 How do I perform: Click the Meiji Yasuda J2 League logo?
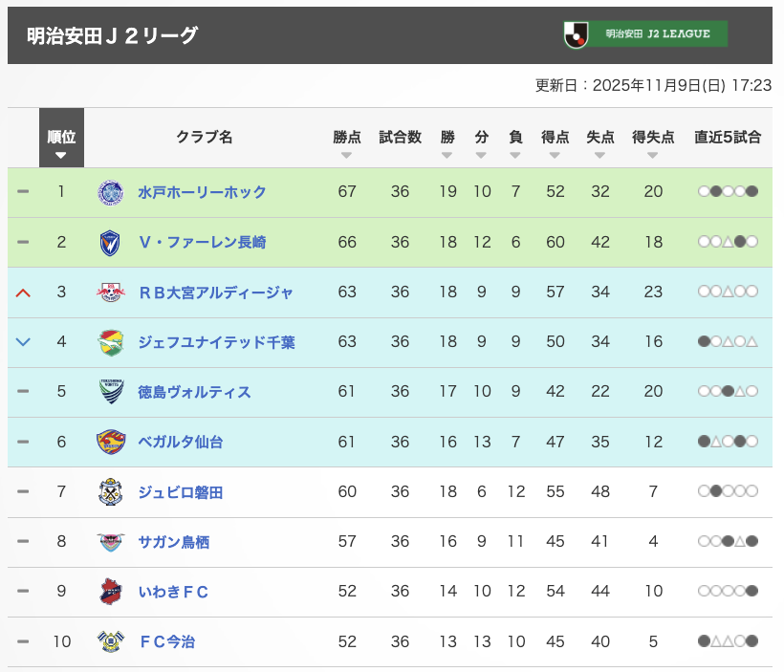(645, 34)
